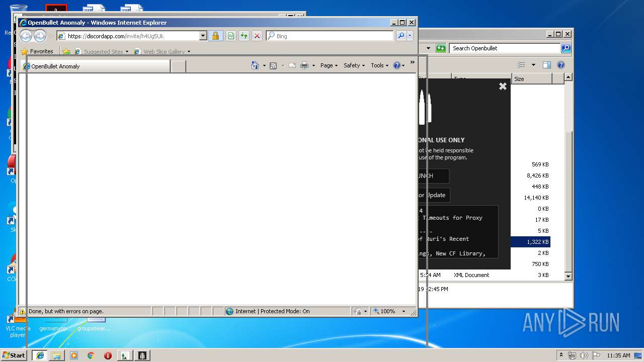
Task: Click the Internet Protected Mode zone indicator
Action: (x=287, y=311)
